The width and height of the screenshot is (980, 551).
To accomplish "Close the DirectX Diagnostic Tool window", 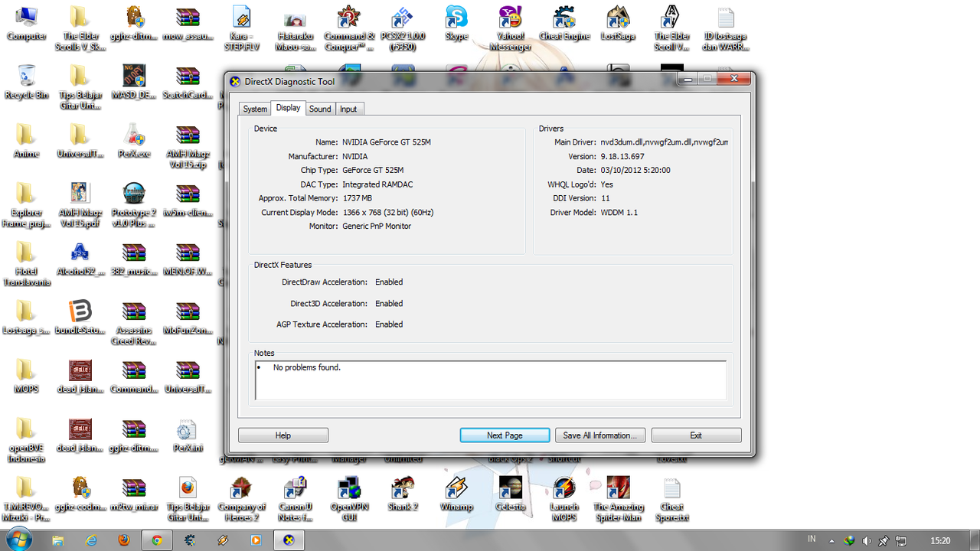I will pyautogui.click(x=733, y=78).
